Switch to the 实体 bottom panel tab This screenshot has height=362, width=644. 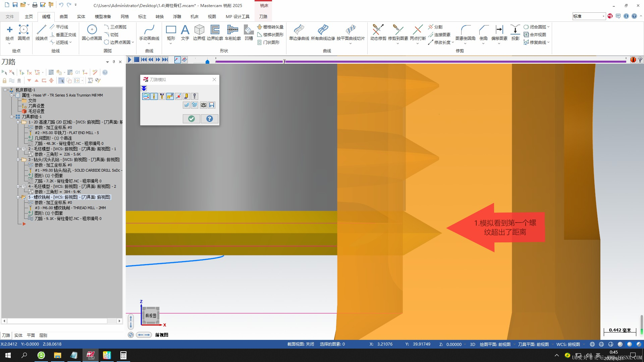click(18, 335)
